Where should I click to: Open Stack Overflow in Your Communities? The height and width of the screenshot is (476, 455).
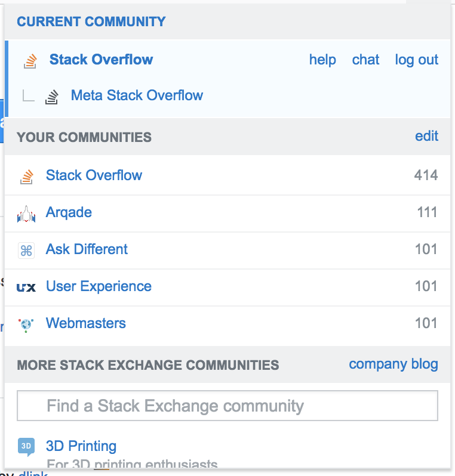94,175
